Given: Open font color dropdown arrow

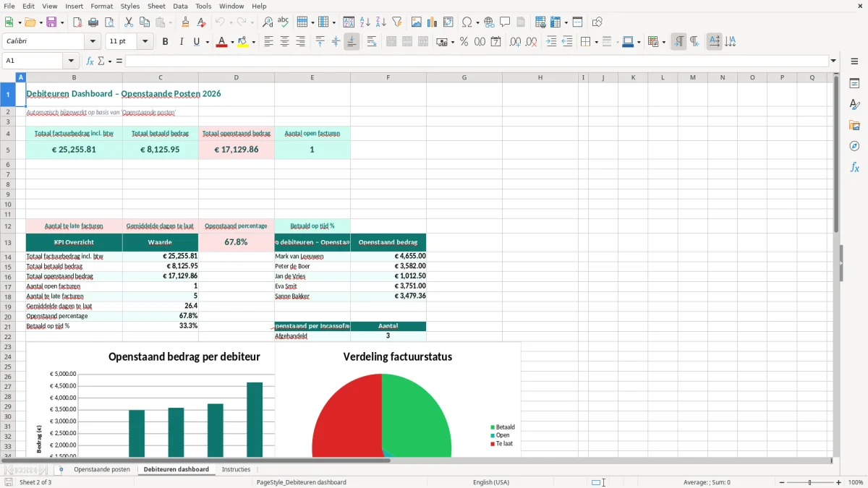Looking at the screenshot, I should tap(231, 42).
